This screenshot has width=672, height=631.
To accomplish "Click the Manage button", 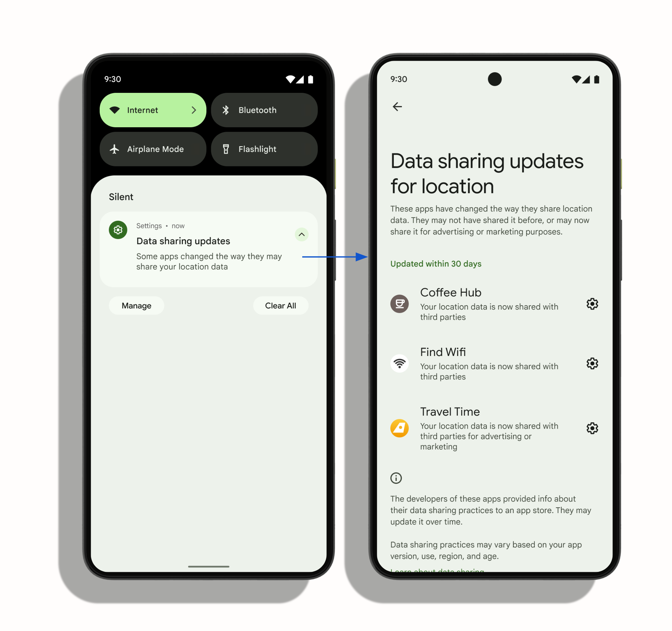I will point(137,305).
